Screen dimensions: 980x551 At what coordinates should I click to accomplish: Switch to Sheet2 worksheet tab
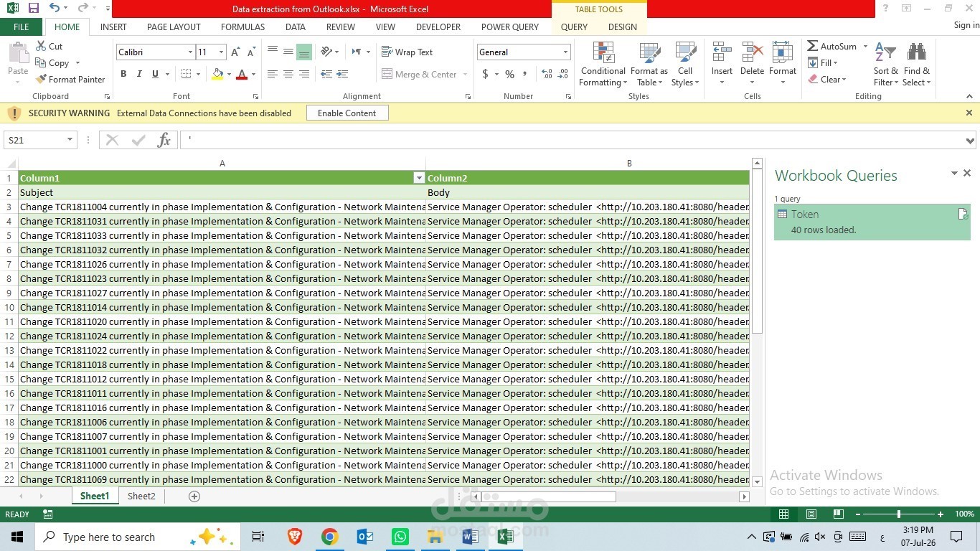click(x=141, y=496)
